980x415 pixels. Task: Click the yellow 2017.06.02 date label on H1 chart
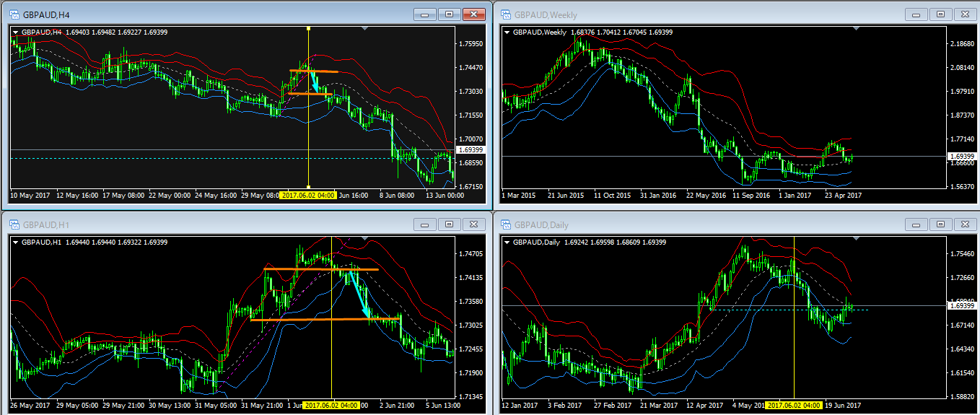(x=331, y=406)
